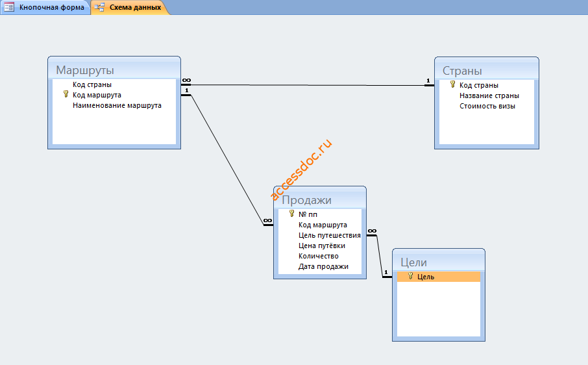
Task: Click the primary key icon beside Код маршрута in Маршруты
Action: click(x=66, y=94)
